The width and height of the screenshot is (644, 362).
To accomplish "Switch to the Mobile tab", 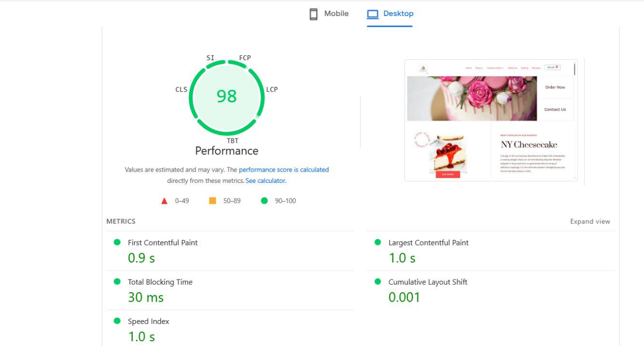I will 336,14.
